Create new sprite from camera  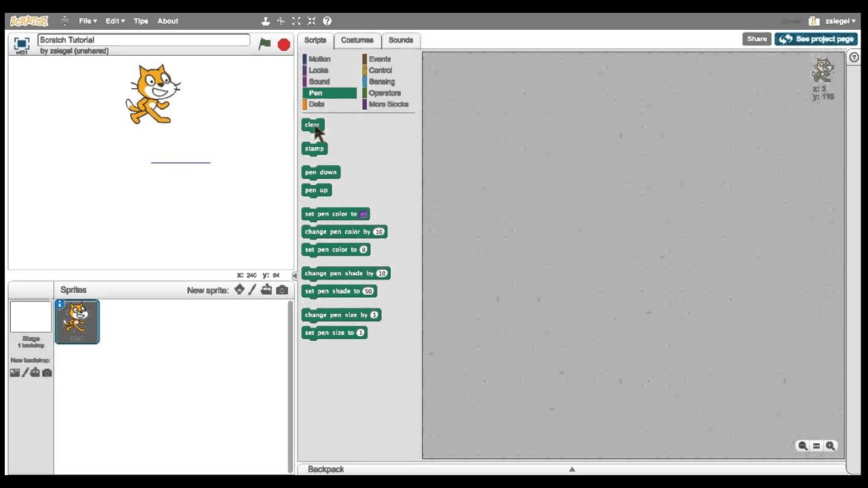tap(282, 290)
